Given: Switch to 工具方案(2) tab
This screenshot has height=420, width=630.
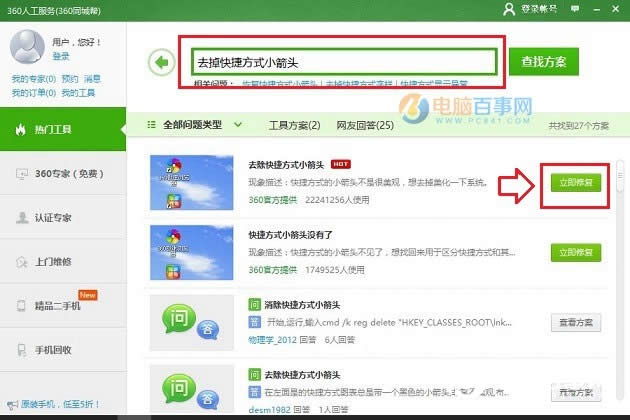Looking at the screenshot, I should 294,125.
